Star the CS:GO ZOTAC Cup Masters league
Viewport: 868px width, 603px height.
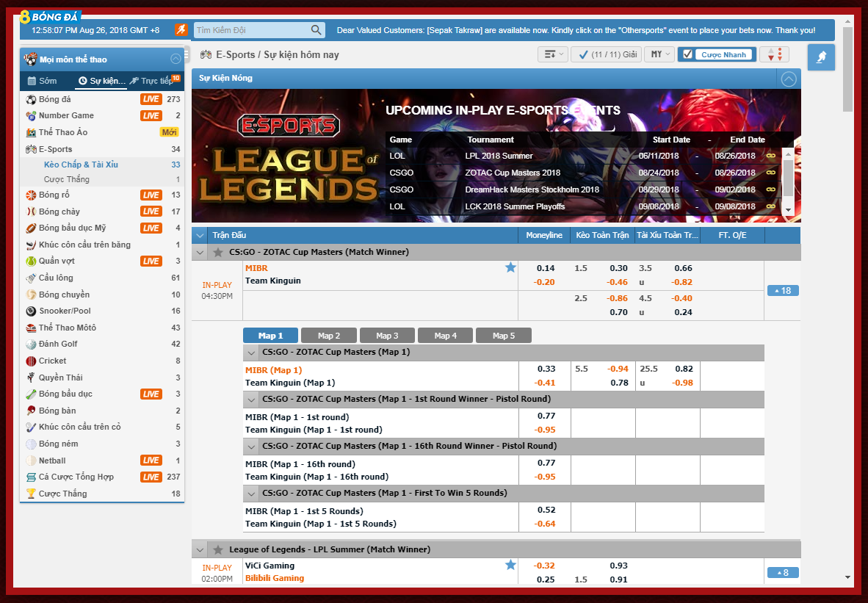pos(217,252)
